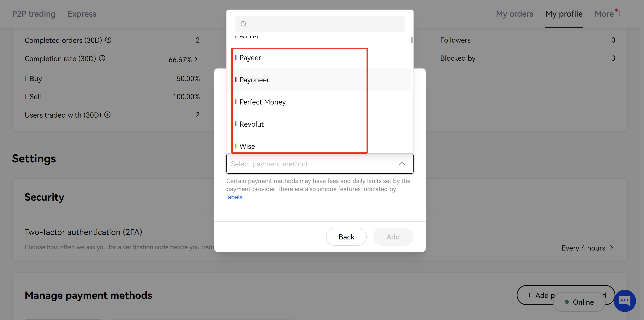644x320 pixels.
Task: Click the dropdown list scrollbar
Action: coord(412,40)
